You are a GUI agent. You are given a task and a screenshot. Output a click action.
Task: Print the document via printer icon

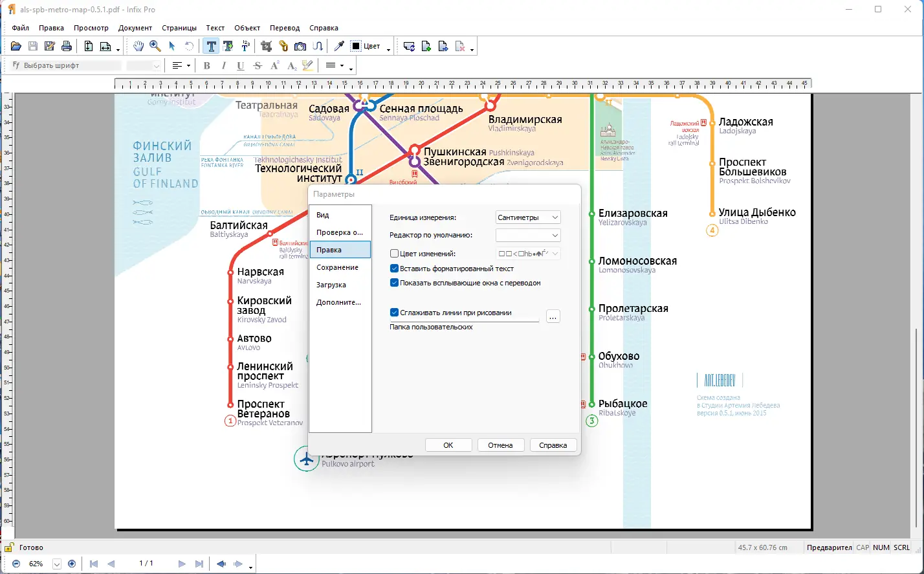point(66,46)
